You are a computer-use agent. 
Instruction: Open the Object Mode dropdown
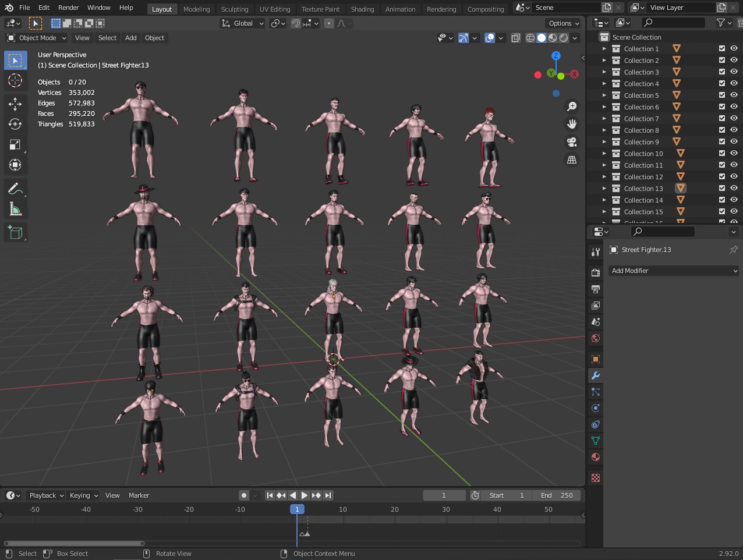pyautogui.click(x=37, y=38)
